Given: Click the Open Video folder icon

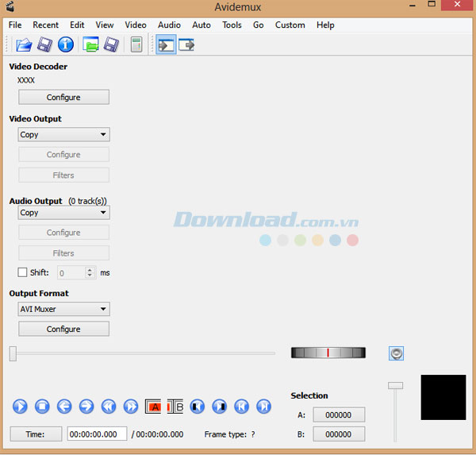Looking at the screenshot, I should pyautogui.click(x=24, y=44).
